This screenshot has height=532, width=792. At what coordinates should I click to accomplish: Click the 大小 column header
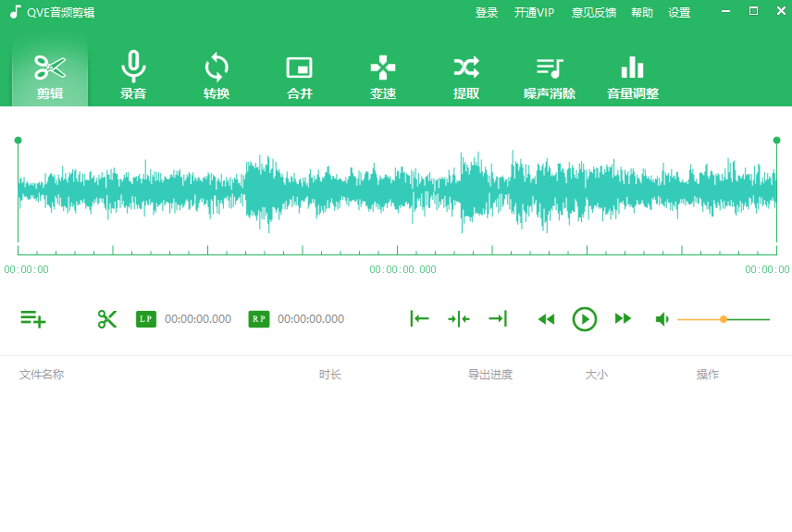[596, 375]
